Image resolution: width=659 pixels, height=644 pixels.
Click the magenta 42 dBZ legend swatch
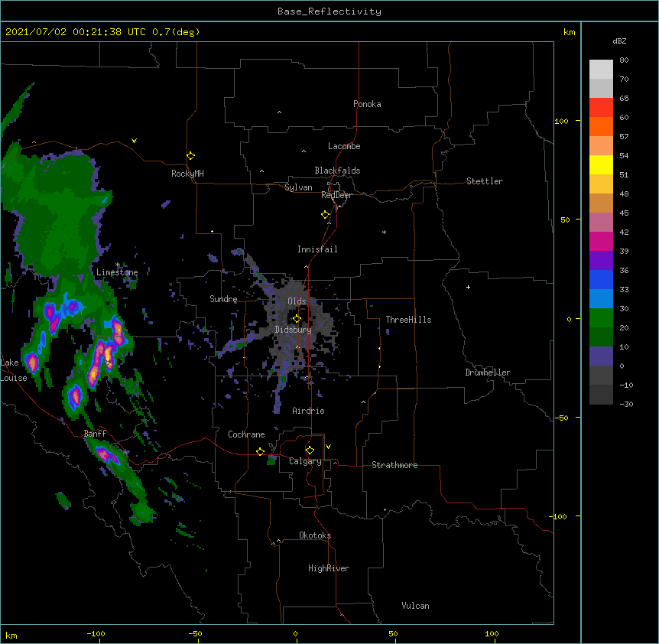[x=601, y=241]
